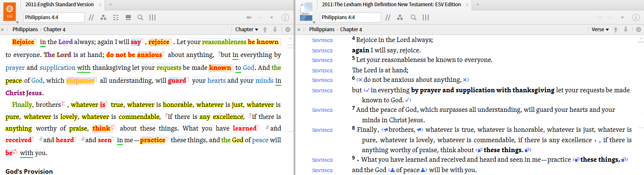This screenshot has height=175, width=644.
Task: Go forward in ESV panel history
Action: coord(260,17)
